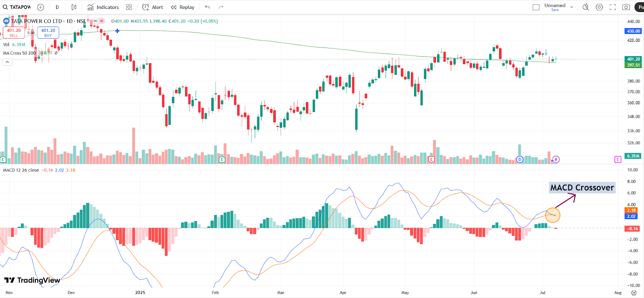This screenshot has height=298, width=644.
Task: Click the 430.00 blue price label
Action: click(x=633, y=31)
